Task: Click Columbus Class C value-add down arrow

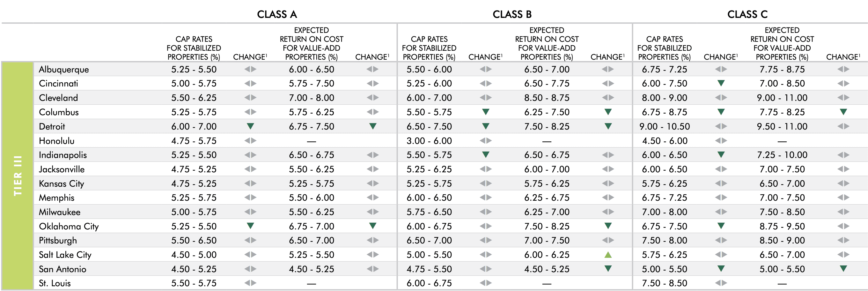Action: [843, 112]
